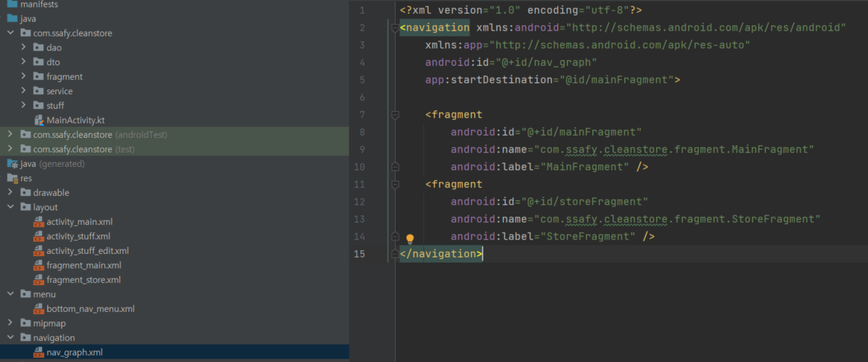Screen dimensions: 868x362
Task: Click the mipmap folder icon
Action: click(25, 324)
